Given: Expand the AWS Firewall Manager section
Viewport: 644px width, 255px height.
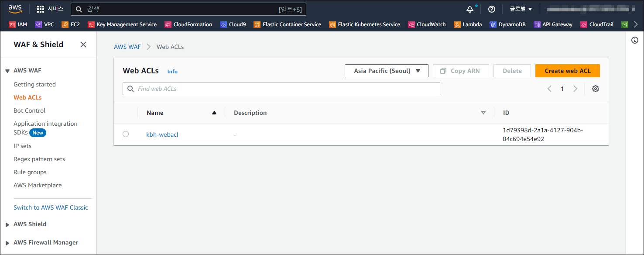Looking at the screenshot, I should click(x=7, y=243).
